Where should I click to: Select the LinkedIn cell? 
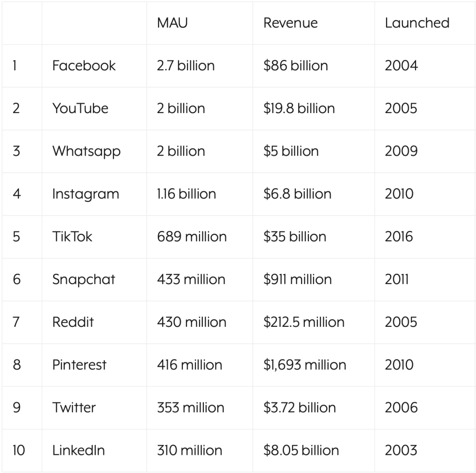tap(78, 450)
